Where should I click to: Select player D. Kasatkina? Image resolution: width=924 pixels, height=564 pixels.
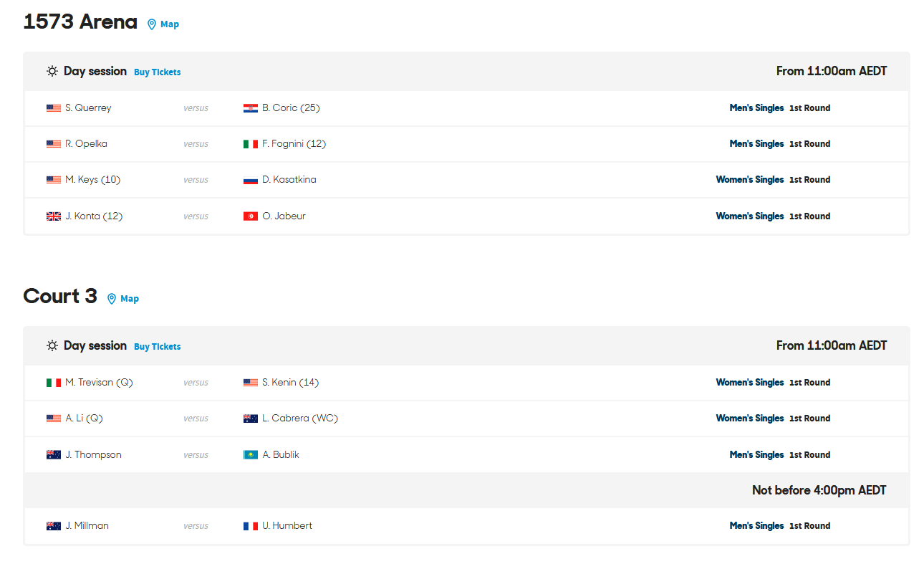[x=289, y=180]
